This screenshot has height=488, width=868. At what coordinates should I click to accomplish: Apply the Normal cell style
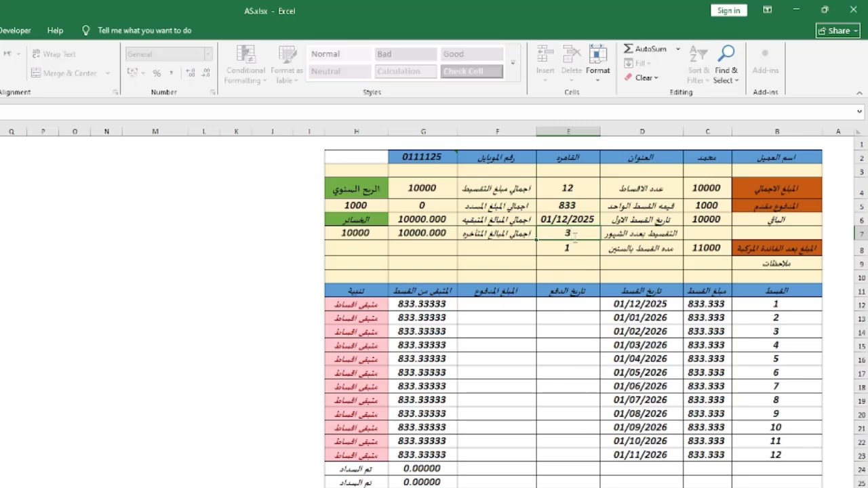(338, 54)
